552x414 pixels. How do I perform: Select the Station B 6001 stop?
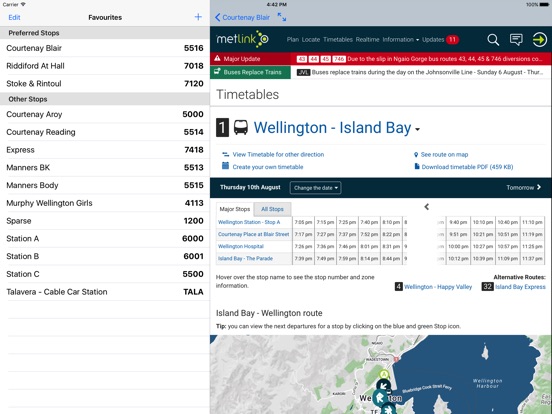tap(105, 256)
